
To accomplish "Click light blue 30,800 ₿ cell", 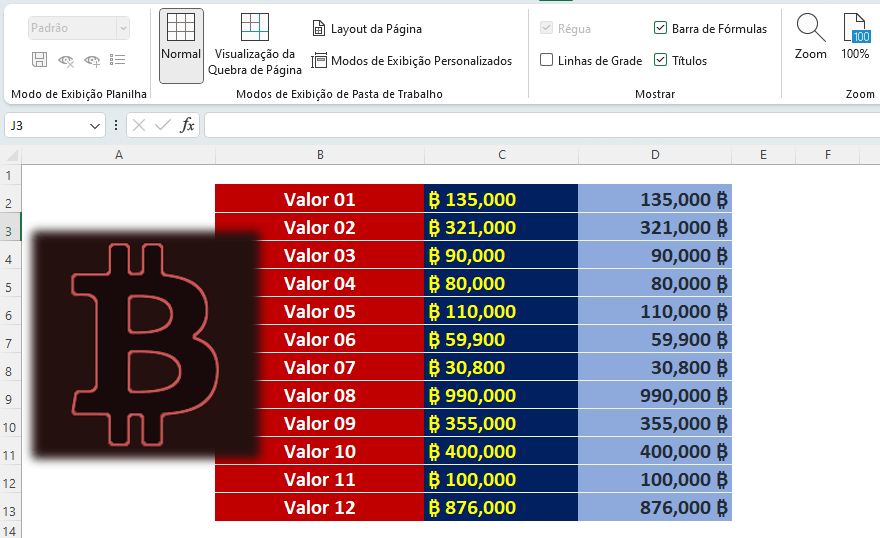I will pyautogui.click(x=655, y=367).
